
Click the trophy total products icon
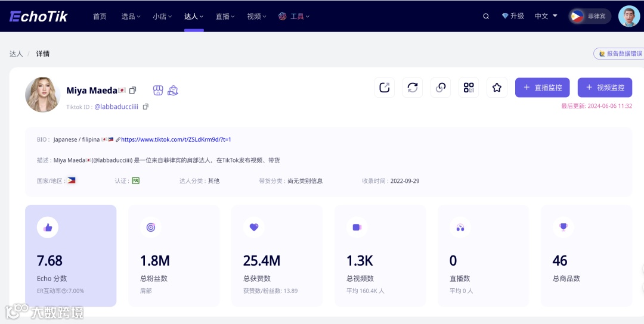[563, 227]
